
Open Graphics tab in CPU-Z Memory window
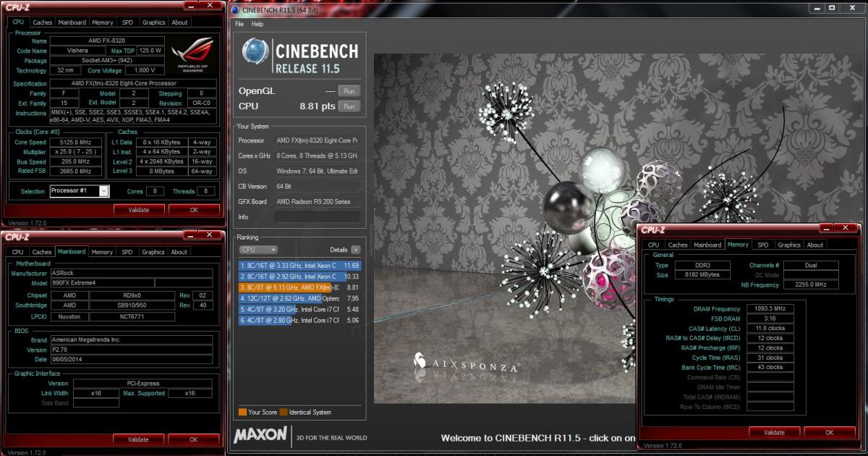[789, 245]
